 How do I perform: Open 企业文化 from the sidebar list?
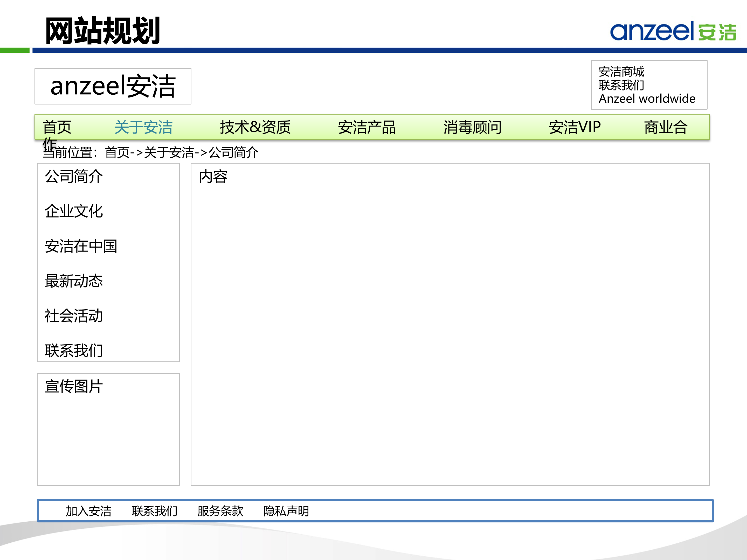[73, 212]
